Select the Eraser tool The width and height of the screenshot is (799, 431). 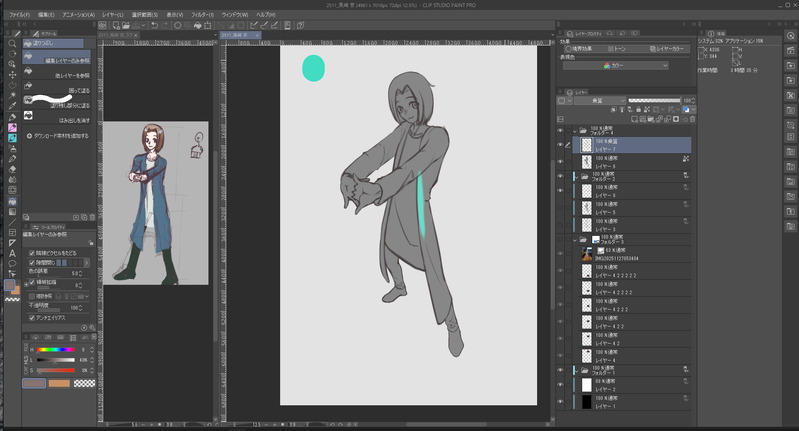click(x=12, y=169)
